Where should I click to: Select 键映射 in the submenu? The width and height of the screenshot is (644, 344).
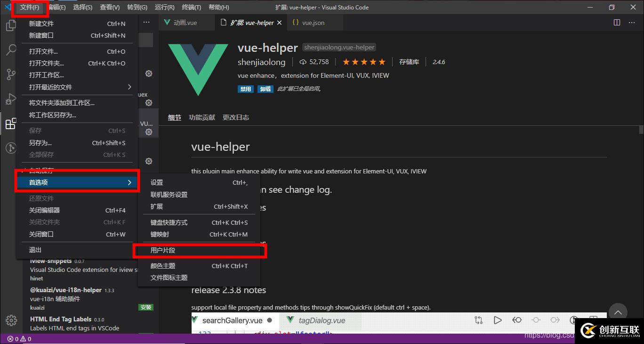point(199,234)
